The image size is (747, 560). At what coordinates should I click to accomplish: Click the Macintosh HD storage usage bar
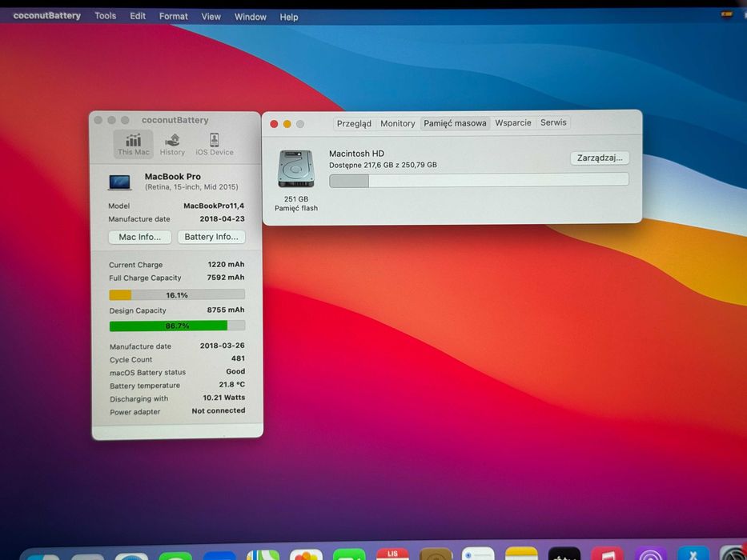point(479,180)
